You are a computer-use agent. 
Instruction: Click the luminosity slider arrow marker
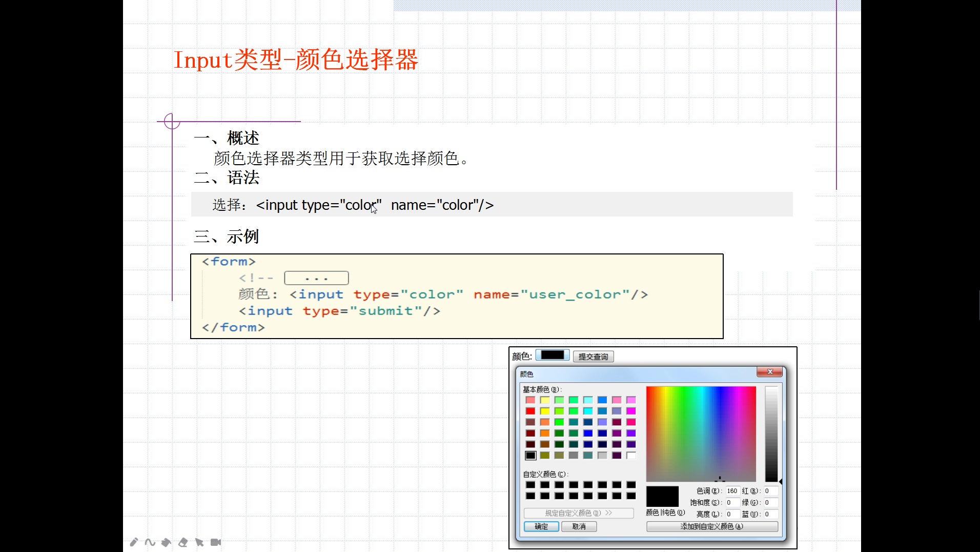pyautogui.click(x=781, y=482)
